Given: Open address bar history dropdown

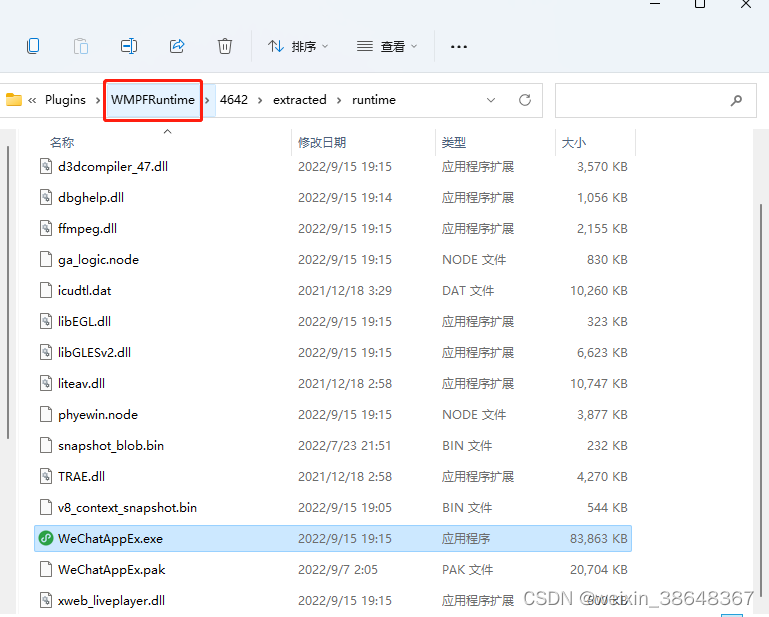Looking at the screenshot, I should pyautogui.click(x=490, y=100).
